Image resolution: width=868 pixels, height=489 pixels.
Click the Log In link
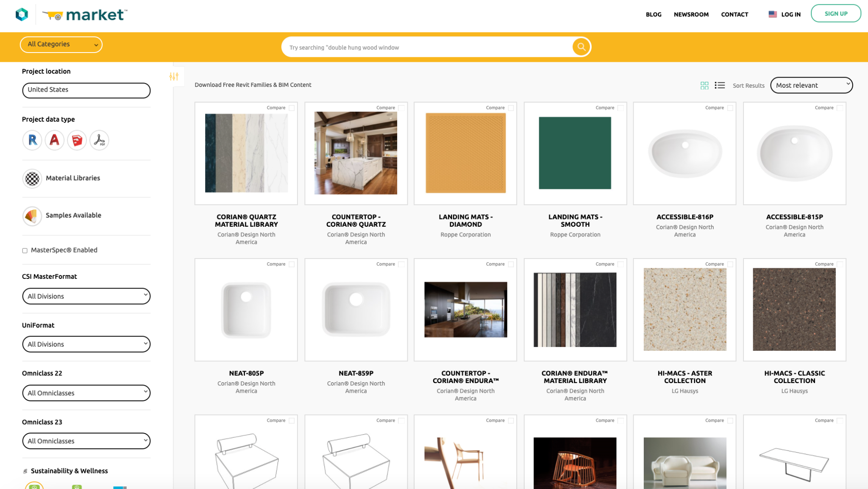pos(790,14)
